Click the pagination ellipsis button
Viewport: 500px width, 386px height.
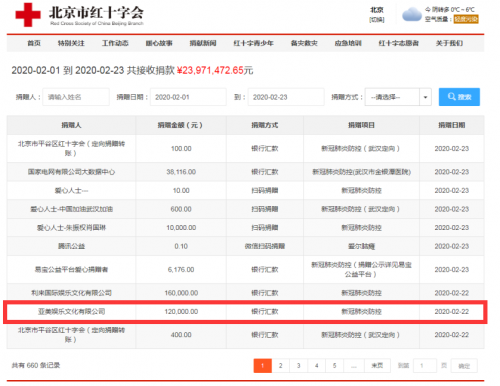click(354, 366)
